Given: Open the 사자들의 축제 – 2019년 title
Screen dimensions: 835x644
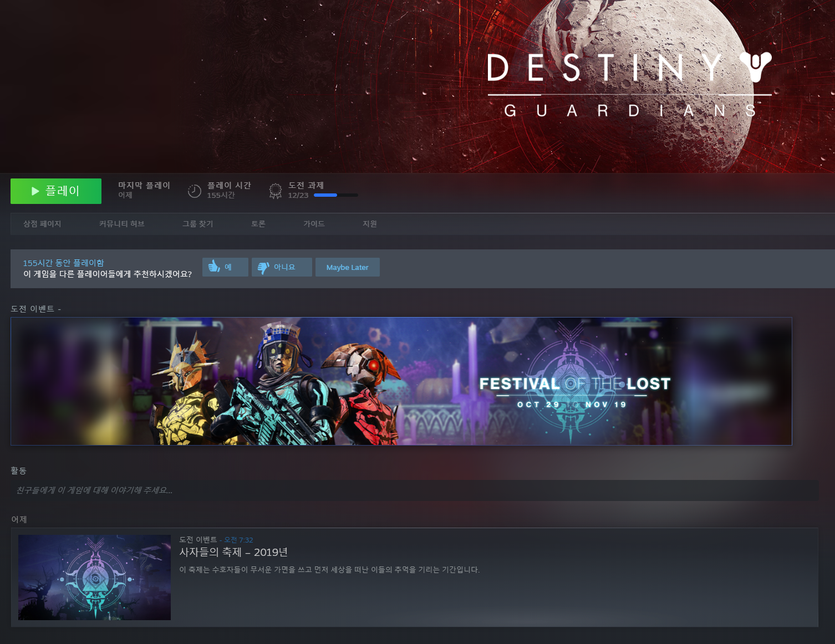Looking at the screenshot, I should tap(233, 553).
